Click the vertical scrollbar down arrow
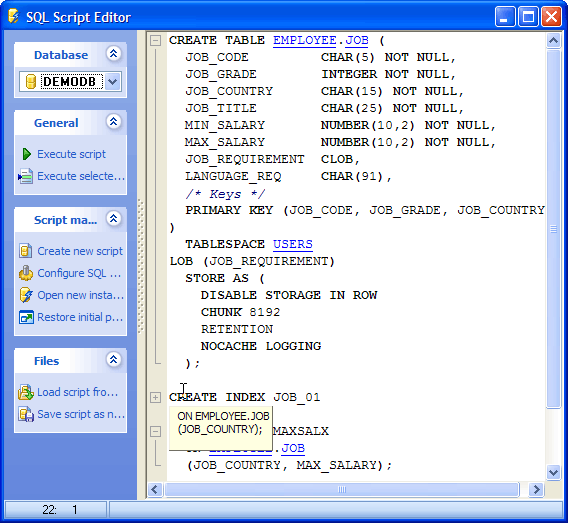Screen dimensions: 568x523 click(x=554, y=473)
